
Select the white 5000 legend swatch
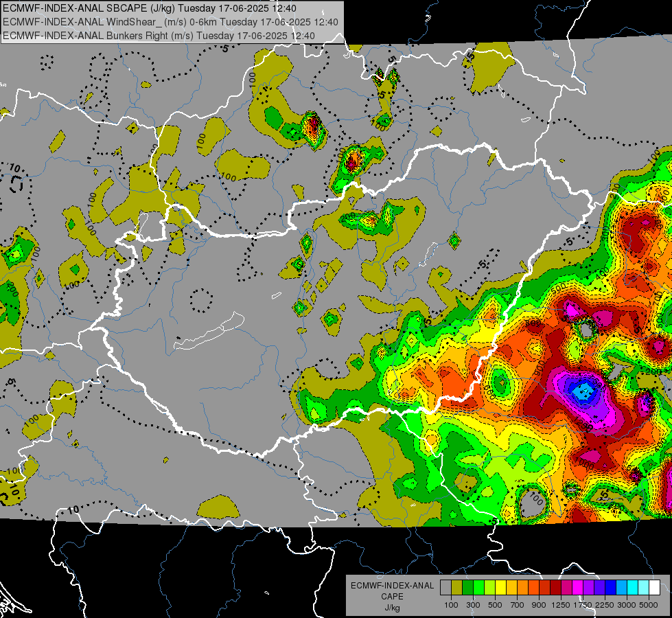654,588
